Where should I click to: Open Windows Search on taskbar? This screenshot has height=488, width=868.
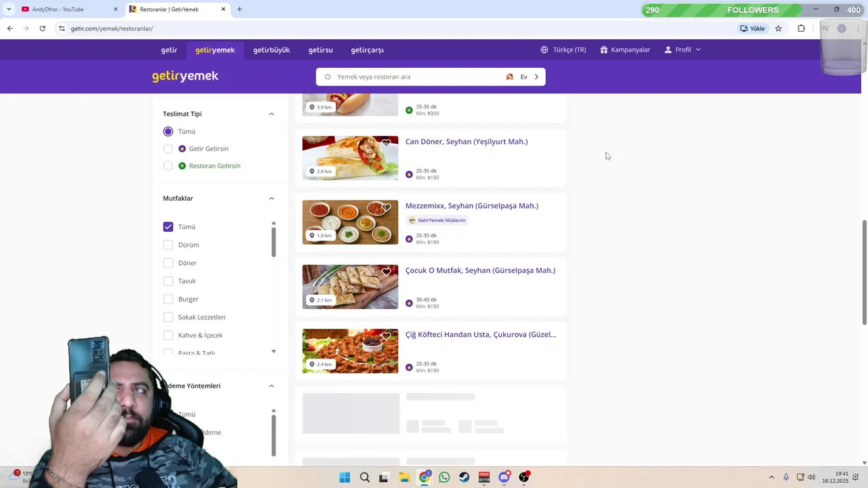click(x=364, y=477)
